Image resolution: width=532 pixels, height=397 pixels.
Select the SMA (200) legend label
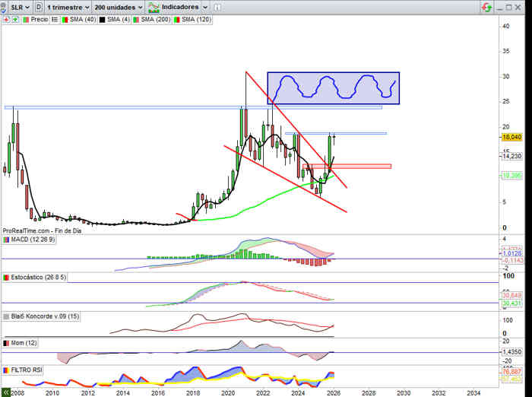click(155, 19)
